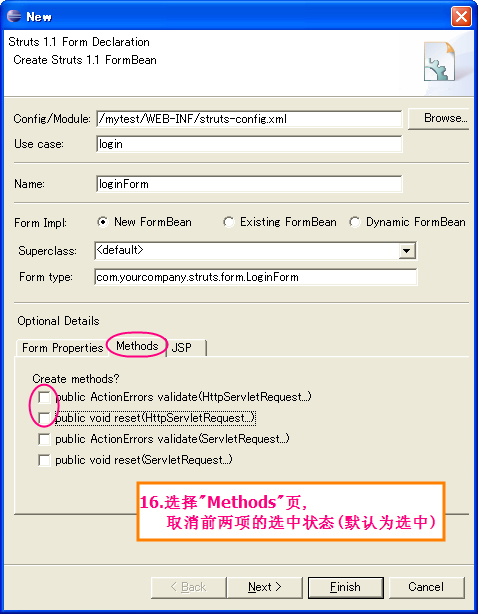Screen dimensions: 478x614
Task: Open the JSP tab
Action: 186,348
